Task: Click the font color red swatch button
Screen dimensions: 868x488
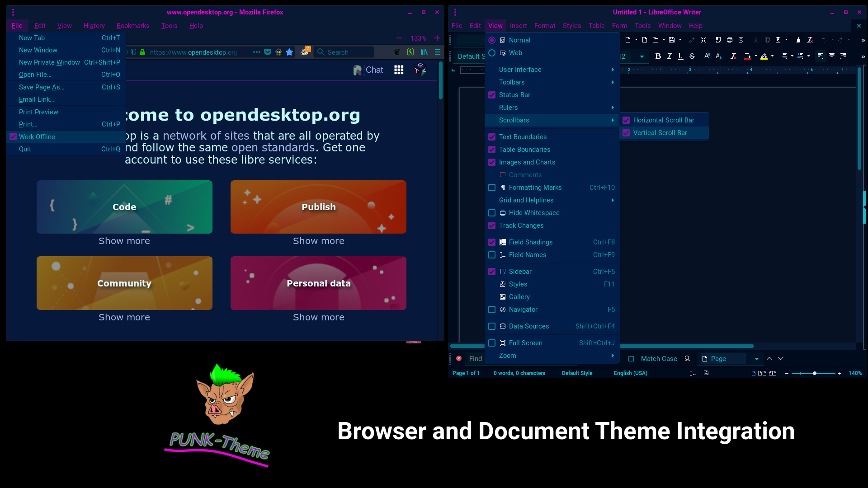Action: pos(748,56)
